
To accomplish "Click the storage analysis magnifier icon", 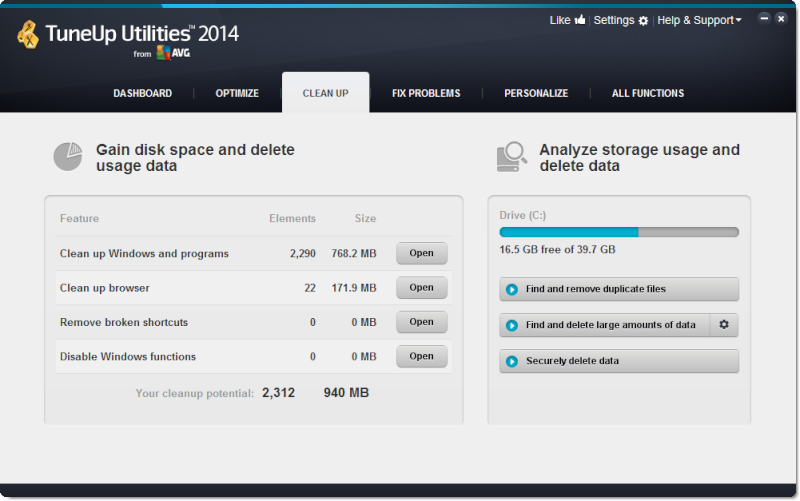I will click(x=511, y=157).
